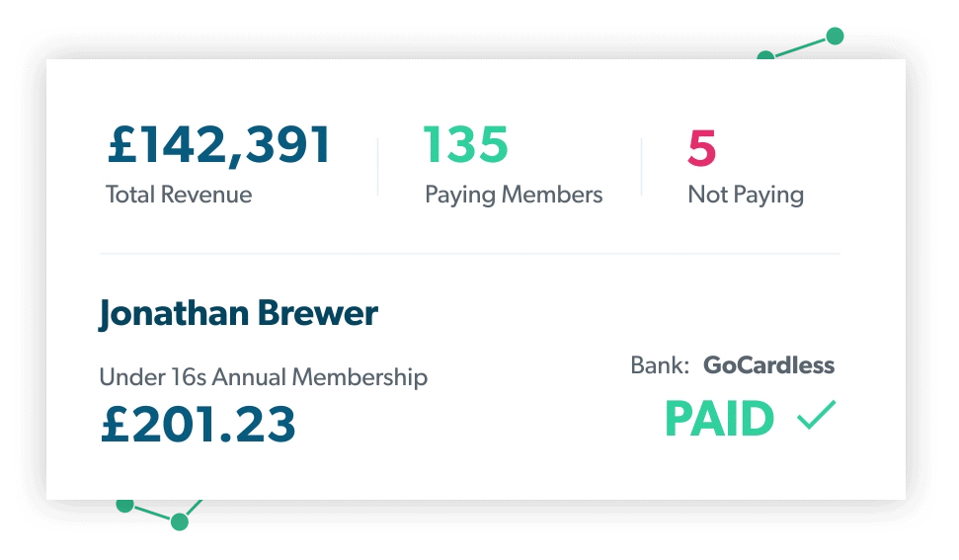Click divider between revenue and paying members
959x560 pixels.
pyautogui.click(x=378, y=166)
